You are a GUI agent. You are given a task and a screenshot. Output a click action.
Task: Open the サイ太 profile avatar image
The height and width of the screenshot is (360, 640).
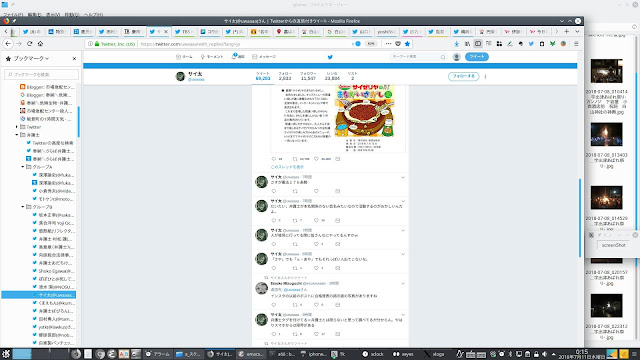[x=180, y=76]
